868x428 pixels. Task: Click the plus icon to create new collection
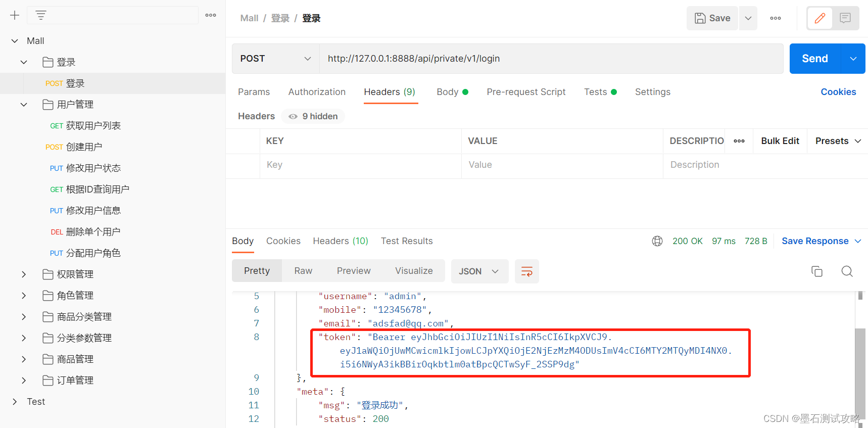tap(15, 15)
